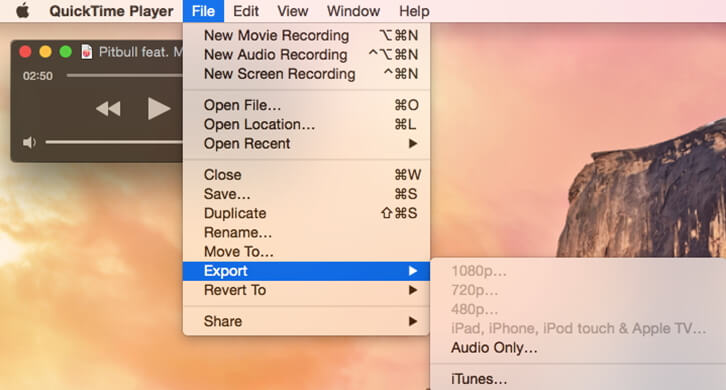Screen dimensions: 726x390
Task: Click the document icon in title bar
Action: click(x=87, y=51)
